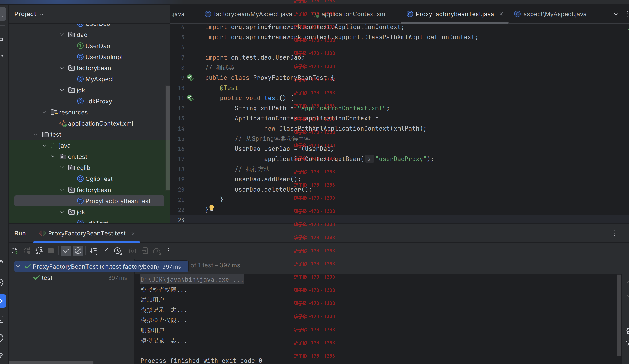The height and width of the screenshot is (364, 629).
Task: Click the test() method name in code
Action: [271, 98]
